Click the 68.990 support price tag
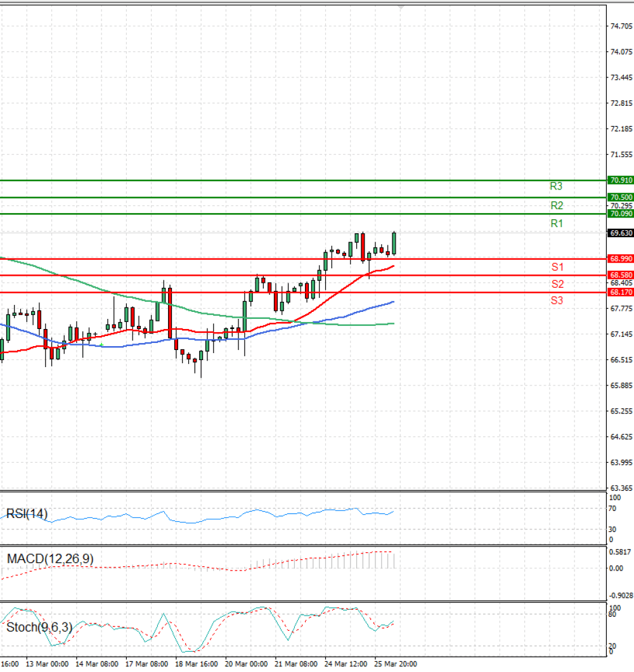The image size is (634, 672). pos(621,259)
